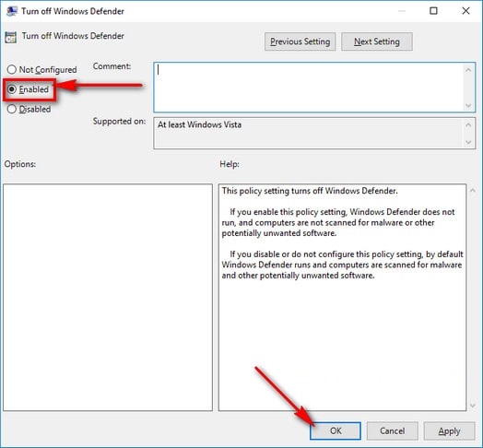Click the title bar window icon
Image resolution: width=483 pixels, height=448 pixels.
(x=12, y=11)
